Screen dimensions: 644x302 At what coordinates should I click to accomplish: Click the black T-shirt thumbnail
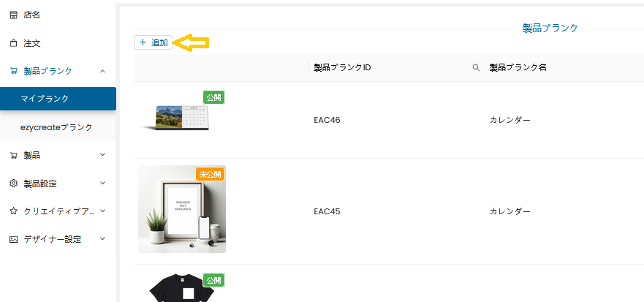(x=181, y=289)
